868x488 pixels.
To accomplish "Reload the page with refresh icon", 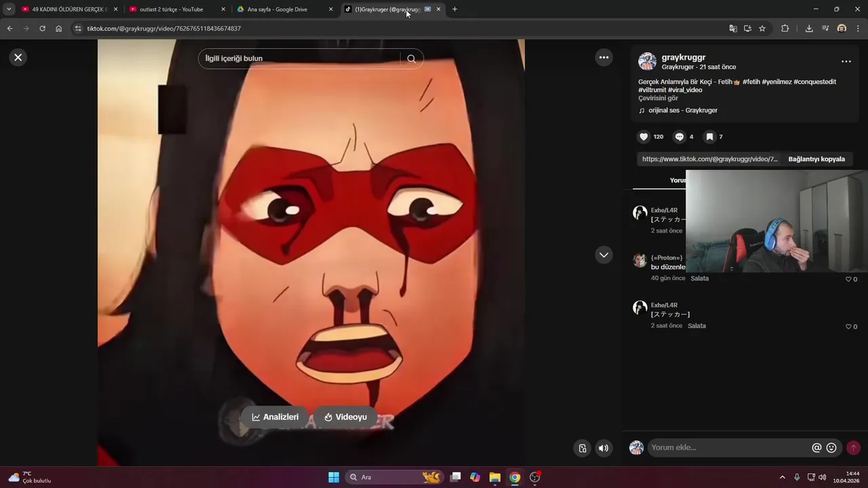I will click(42, 28).
